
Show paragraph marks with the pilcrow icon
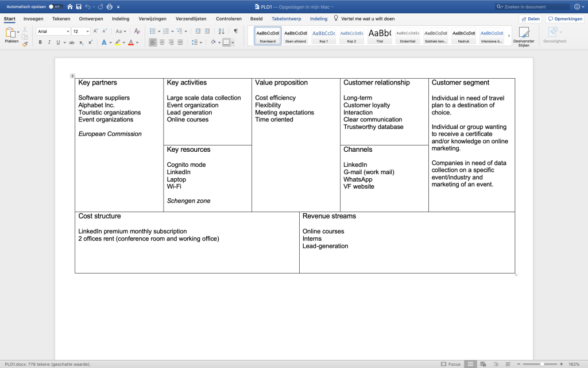click(235, 31)
